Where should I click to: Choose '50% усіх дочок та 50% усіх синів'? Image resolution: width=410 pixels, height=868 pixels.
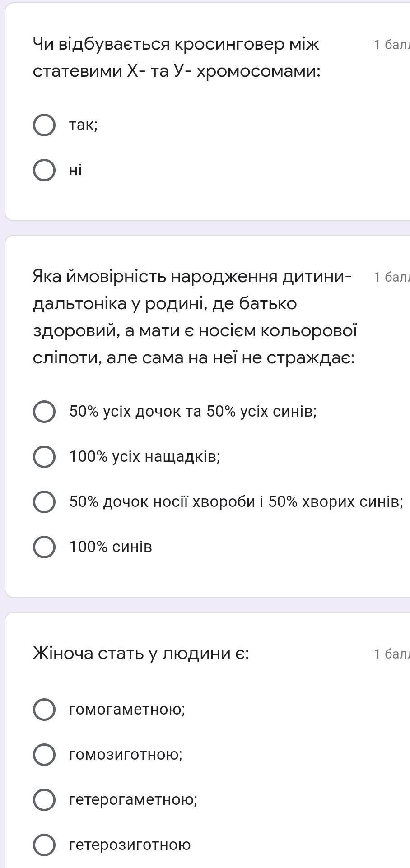point(44,411)
